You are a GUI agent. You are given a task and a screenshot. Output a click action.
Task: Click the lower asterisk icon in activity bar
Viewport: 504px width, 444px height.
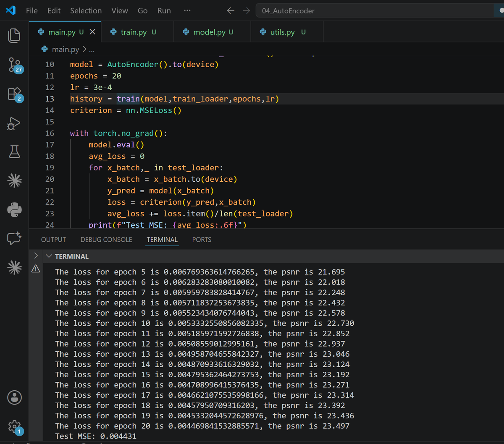pyautogui.click(x=14, y=267)
